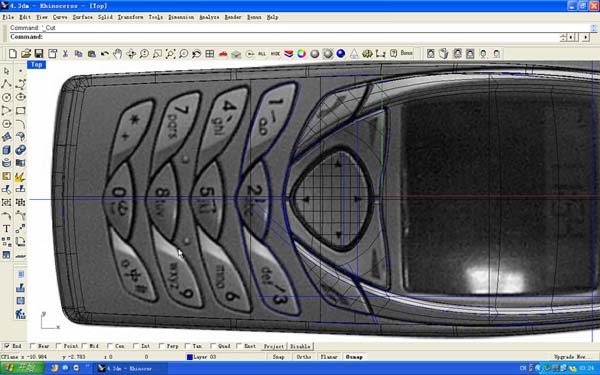Select the Pan hand tool
The image size is (600, 375).
118,54
